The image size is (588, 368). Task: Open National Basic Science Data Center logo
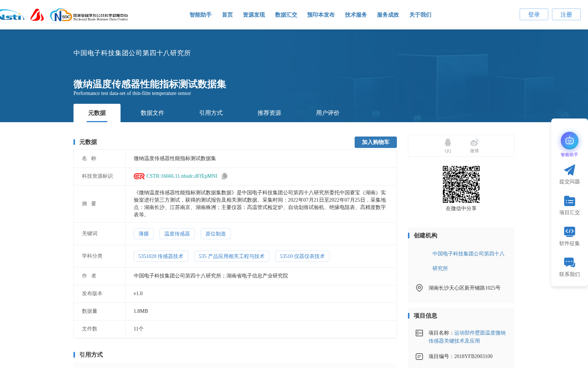(89, 15)
